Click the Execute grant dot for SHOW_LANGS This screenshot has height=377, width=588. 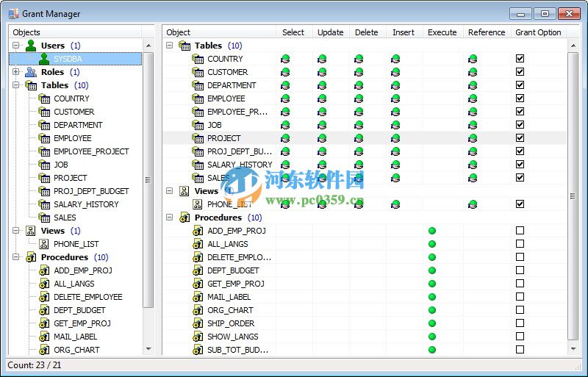click(432, 337)
